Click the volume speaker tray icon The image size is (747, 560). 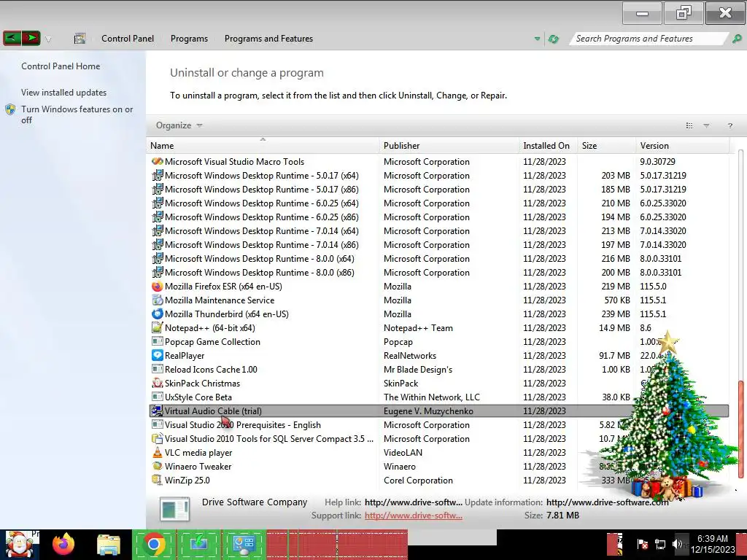[677, 544]
